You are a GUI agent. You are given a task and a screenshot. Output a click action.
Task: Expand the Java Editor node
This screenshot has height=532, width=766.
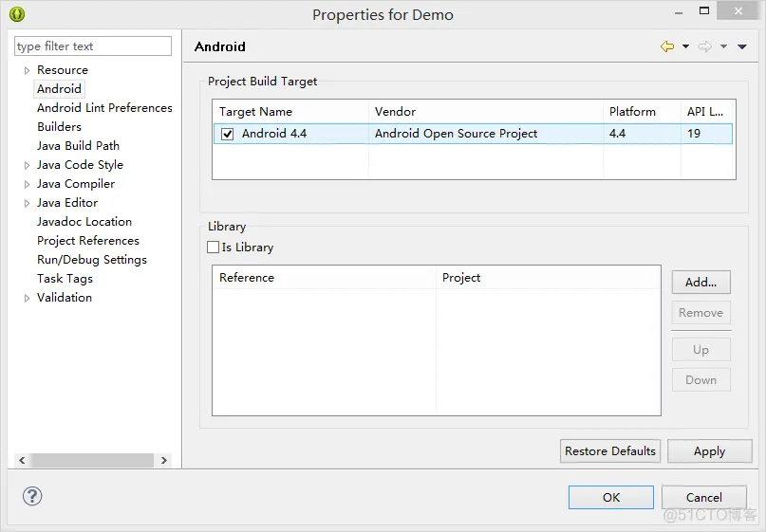pos(27,204)
